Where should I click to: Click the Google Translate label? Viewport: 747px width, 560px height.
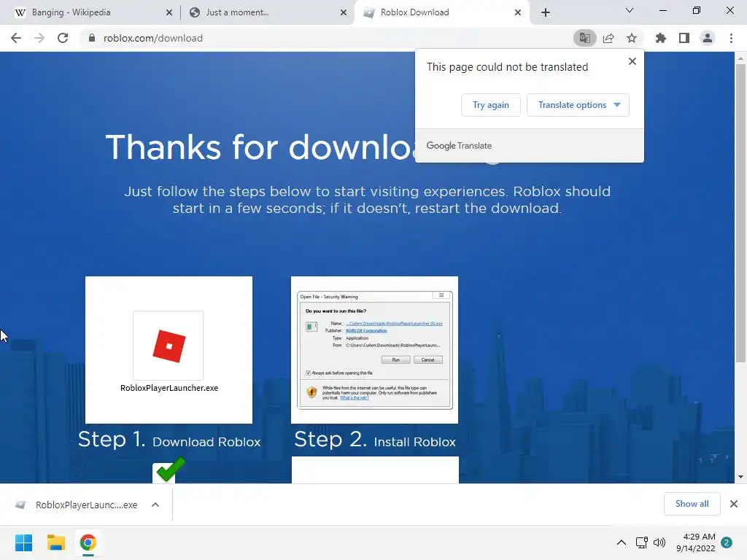[459, 146]
